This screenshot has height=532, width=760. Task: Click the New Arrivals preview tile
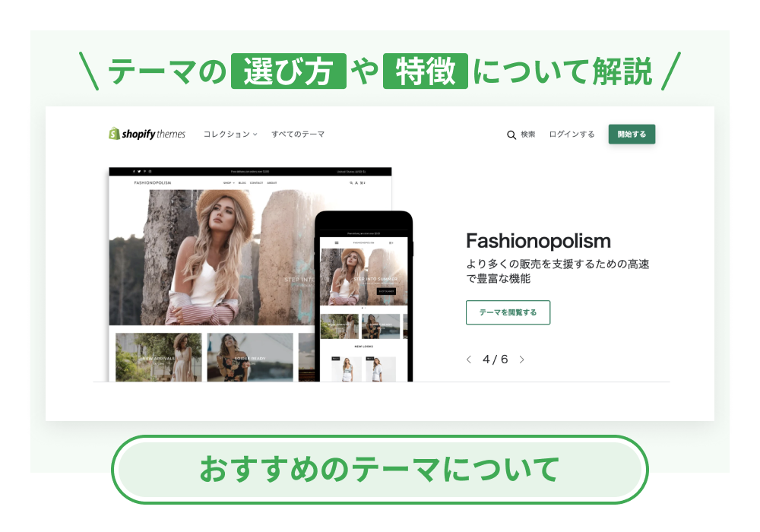tap(159, 357)
